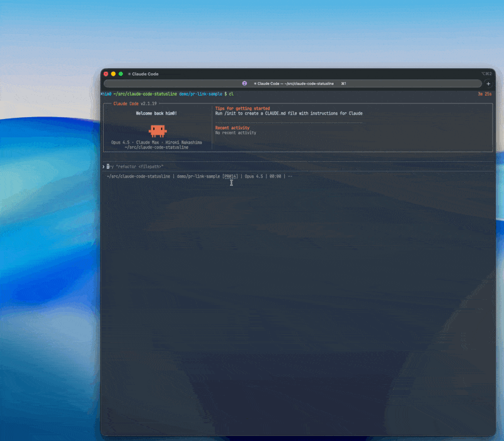The width and height of the screenshot is (504, 441).
Task: Click the "⌥⌘2" shortcut label in title bar
Action: [x=486, y=74]
